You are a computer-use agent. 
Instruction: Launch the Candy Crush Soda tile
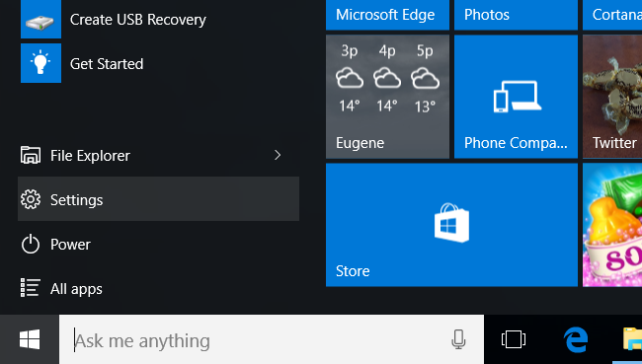(x=612, y=225)
